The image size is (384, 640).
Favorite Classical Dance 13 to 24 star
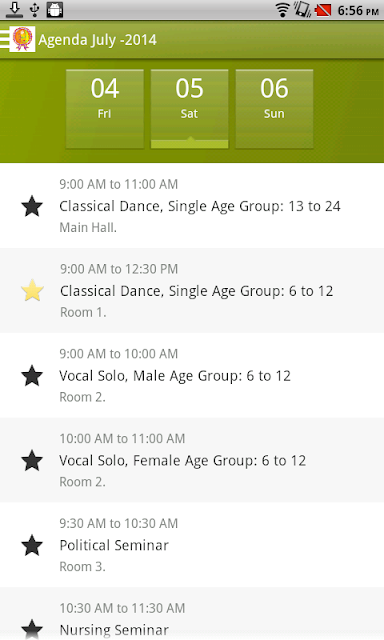tap(32, 206)
